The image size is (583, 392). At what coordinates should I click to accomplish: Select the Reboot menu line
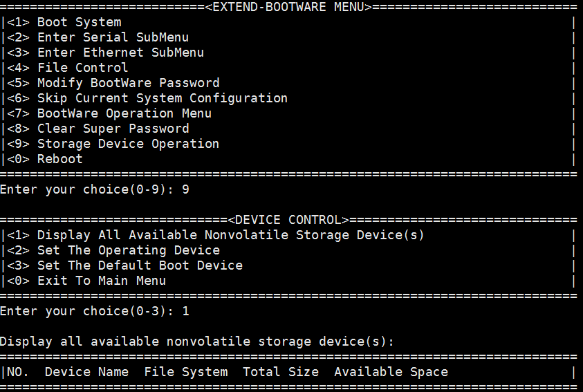(59, 159)
